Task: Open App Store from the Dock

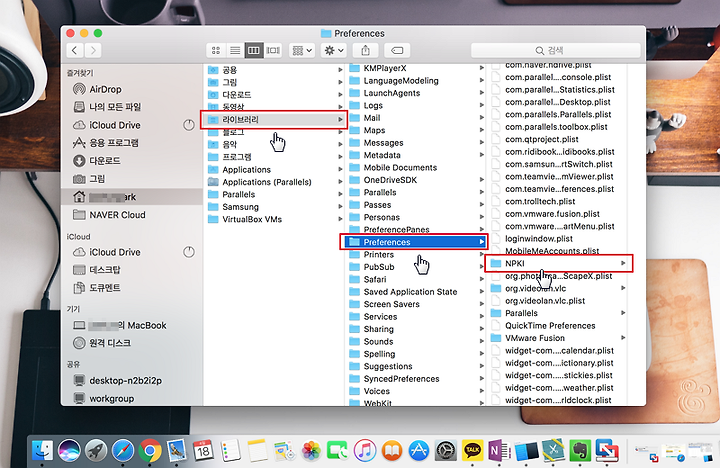Action: pos(419,450)
